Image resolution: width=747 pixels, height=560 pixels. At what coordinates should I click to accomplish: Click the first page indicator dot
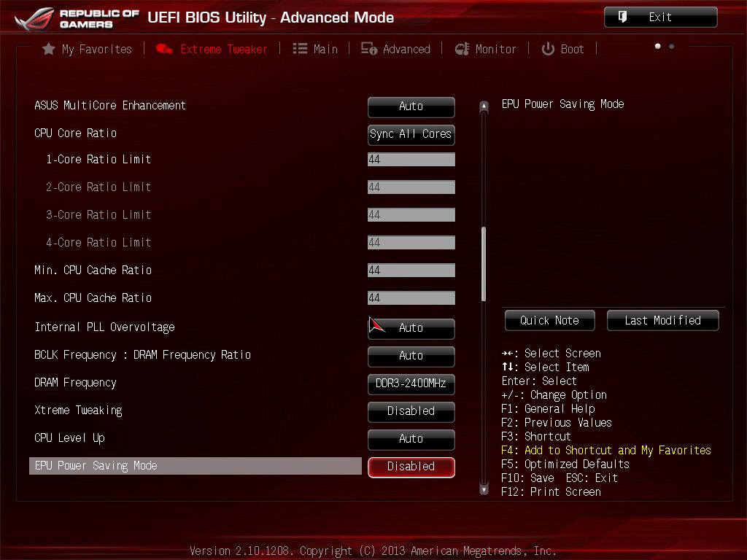(x=657, y=46)
